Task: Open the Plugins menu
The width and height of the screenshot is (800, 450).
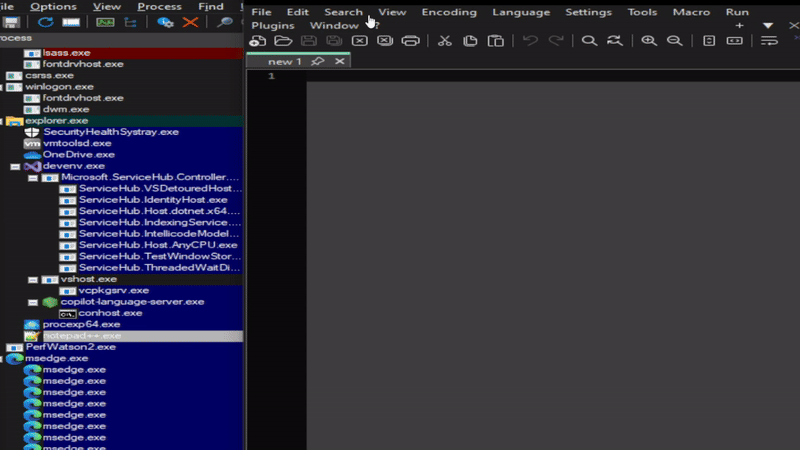Action: click(273, 26)
